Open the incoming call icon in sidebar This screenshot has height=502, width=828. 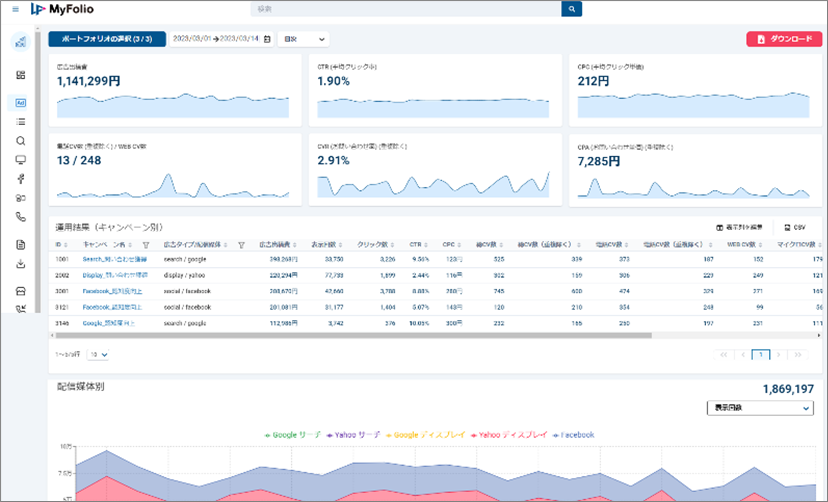(21, 309)
